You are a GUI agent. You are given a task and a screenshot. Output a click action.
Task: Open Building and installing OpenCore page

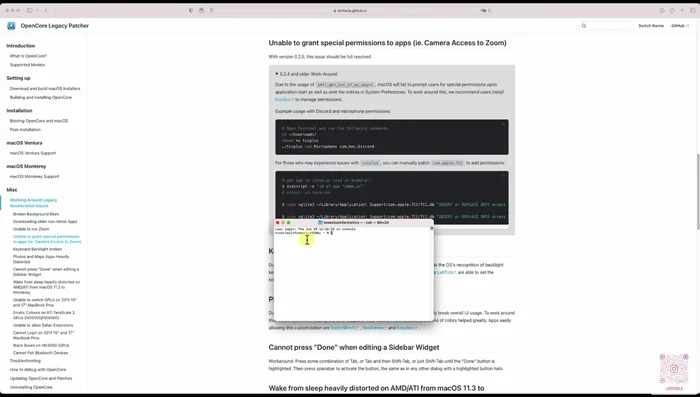coord(41,97)
